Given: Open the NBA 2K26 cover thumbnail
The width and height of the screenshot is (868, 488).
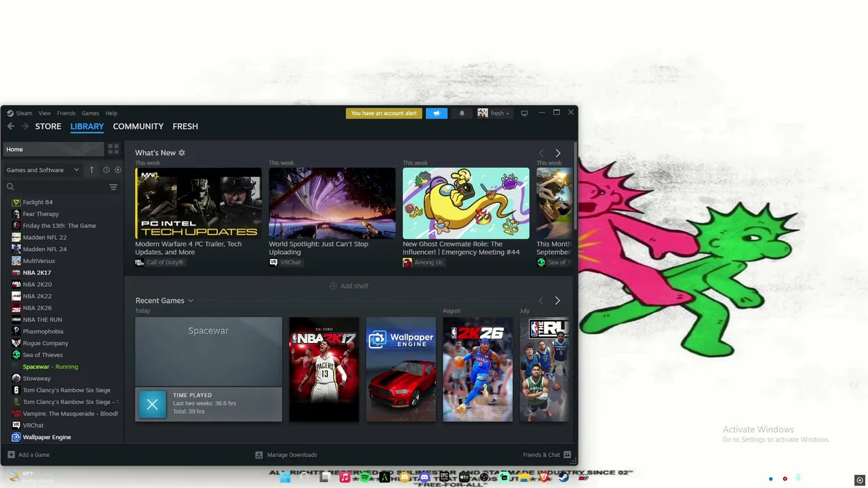Looking at the screenshot, I should tap(478, 369).
